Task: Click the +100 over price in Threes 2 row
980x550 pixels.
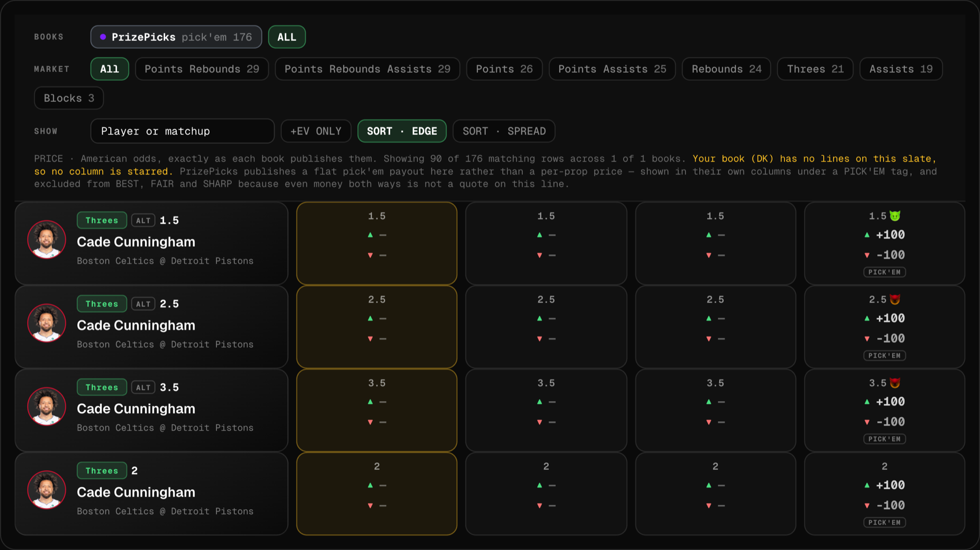Action: click(x=890, y=485)
